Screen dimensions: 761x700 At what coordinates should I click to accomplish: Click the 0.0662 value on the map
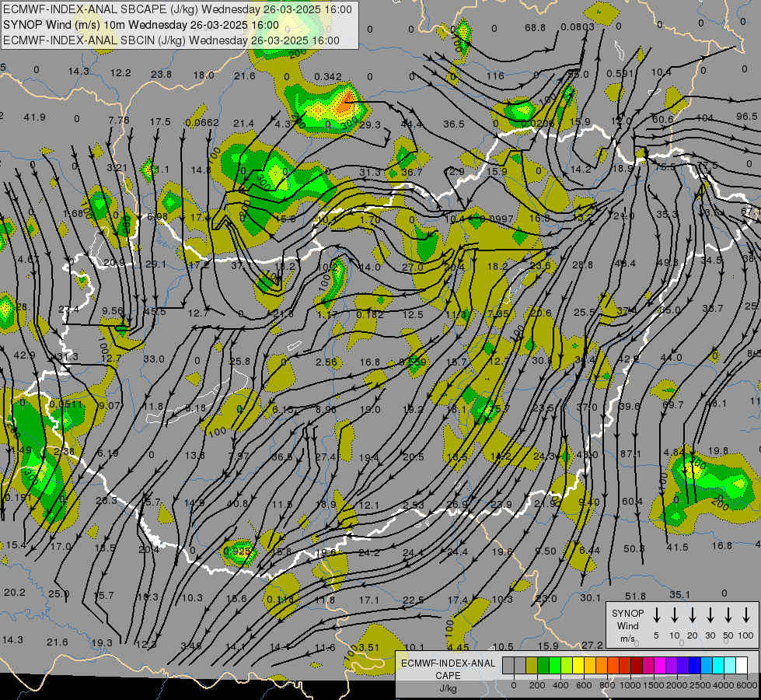(x=202, y=123)
